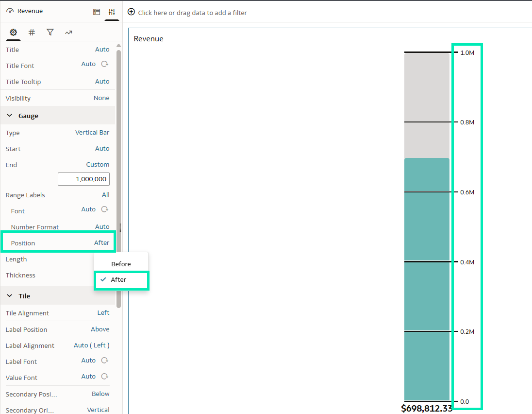Open the Properties panel icon

tap(112, 12)
